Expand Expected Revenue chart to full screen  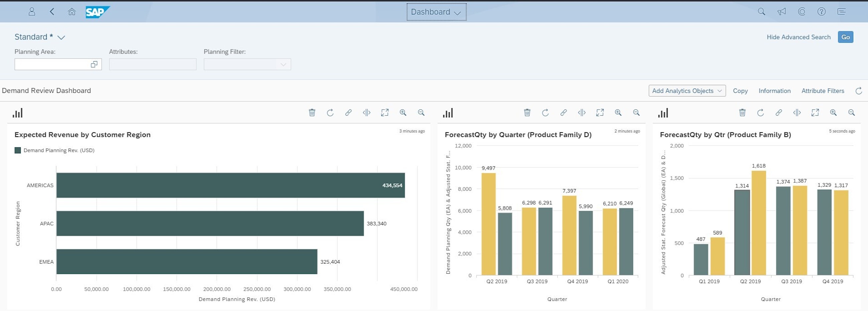385,113
